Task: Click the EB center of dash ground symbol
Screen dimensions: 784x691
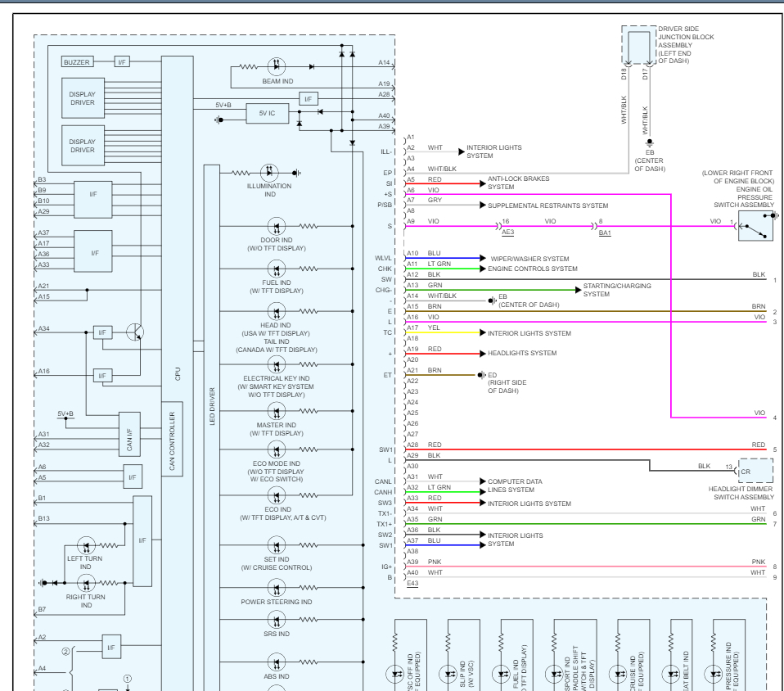Action: (x=649, y=144)
